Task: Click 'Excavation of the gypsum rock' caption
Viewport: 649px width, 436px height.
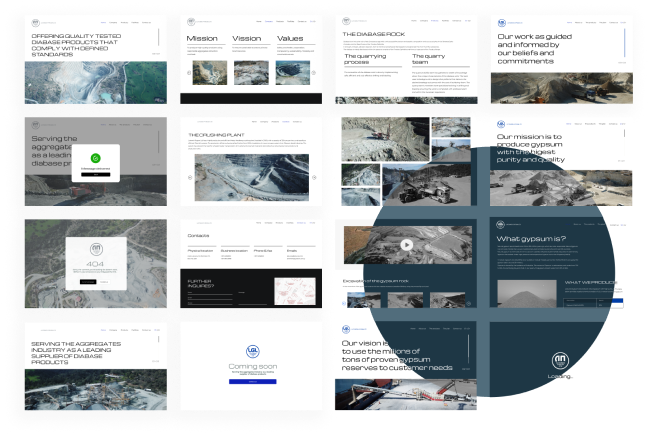Action: [x=376, y=281]
